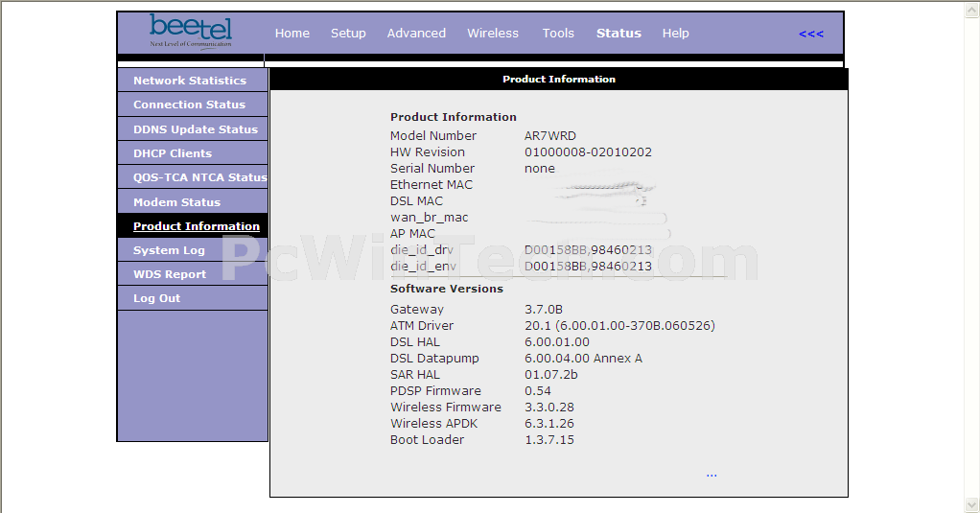Click Wireless Firmware value 3.3.0.28

click(548, 407)
